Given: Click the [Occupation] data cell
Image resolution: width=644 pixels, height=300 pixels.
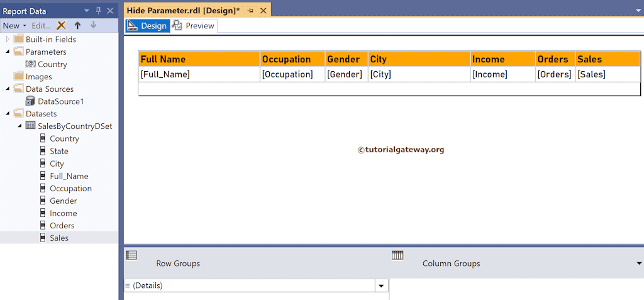Looking at the screenshot, I should (x=292, y=74).
